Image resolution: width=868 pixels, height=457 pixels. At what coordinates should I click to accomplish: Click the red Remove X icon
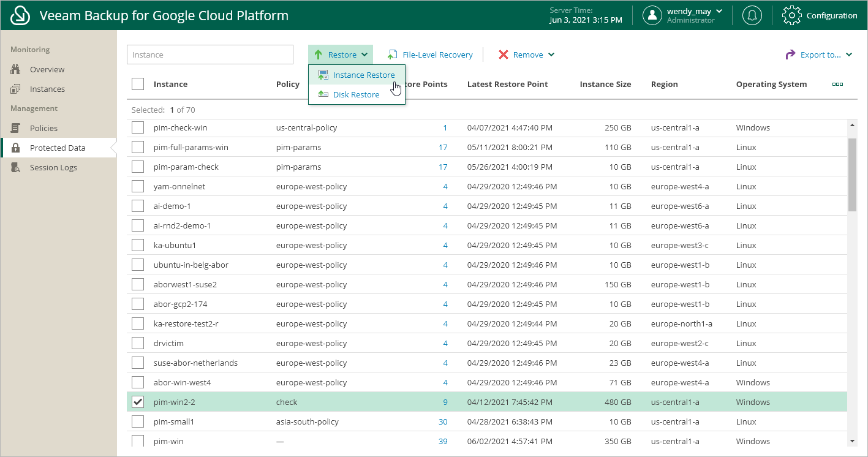point(504,55)
